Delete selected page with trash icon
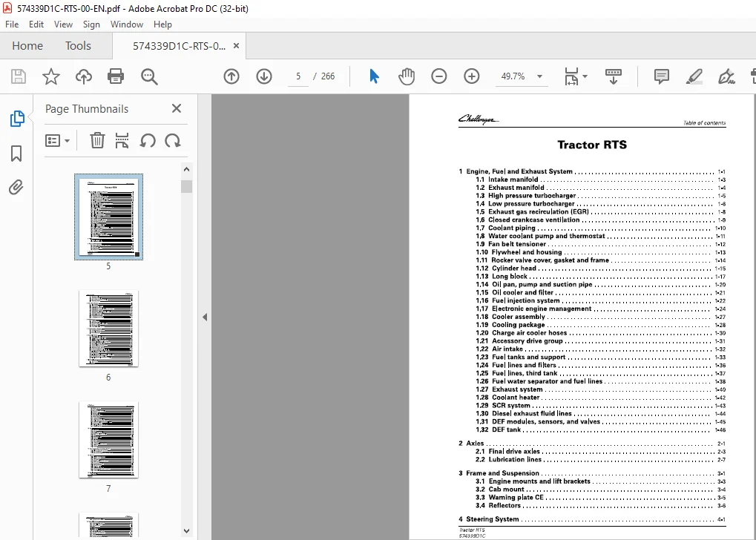The width and height of the screenshot is (756, 540). coord(97,140)
